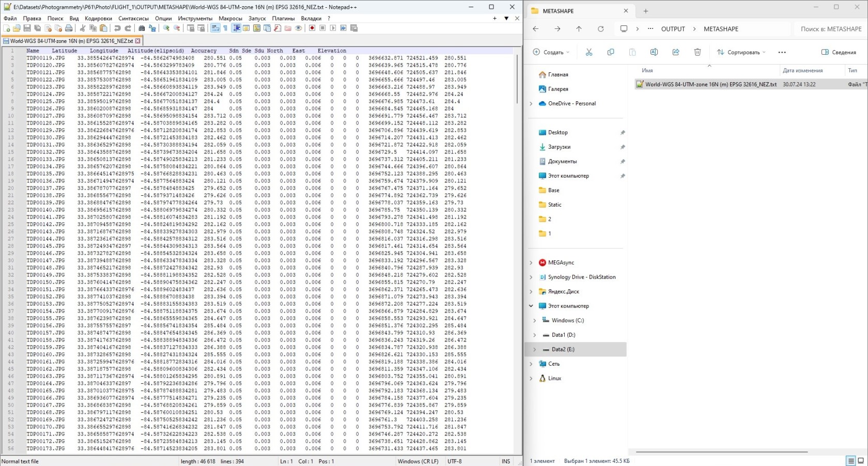This screenshot has width=868, height=466.
Task: Toggle the Monitoring eye icon in Notepad++
Action: tap(298, 28)
